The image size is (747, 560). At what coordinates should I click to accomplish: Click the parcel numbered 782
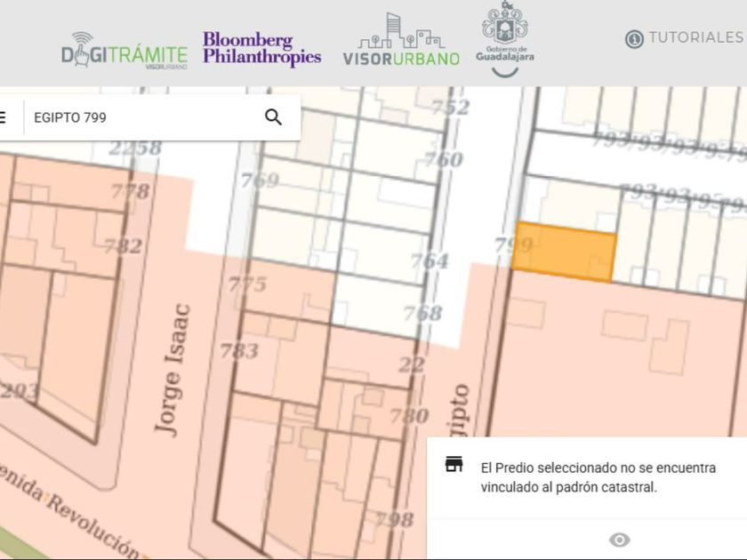pos(124,246)
